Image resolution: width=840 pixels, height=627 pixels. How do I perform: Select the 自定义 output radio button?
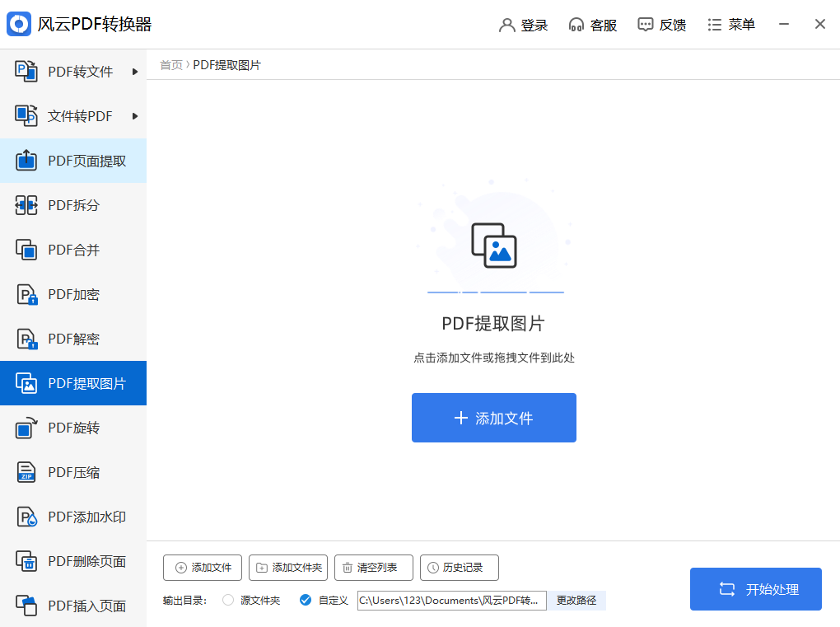306,600
